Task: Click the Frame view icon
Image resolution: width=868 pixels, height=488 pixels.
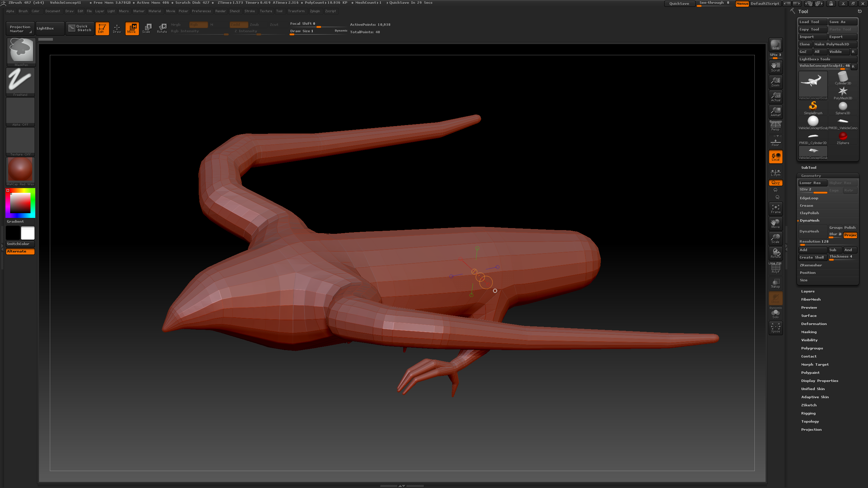Action: point(775,209)
